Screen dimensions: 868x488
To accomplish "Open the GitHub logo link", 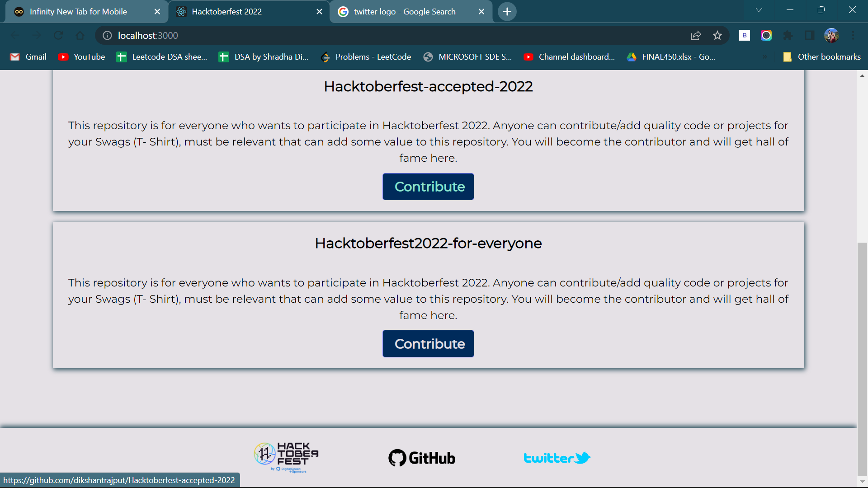I will click(x=422, y=458).
